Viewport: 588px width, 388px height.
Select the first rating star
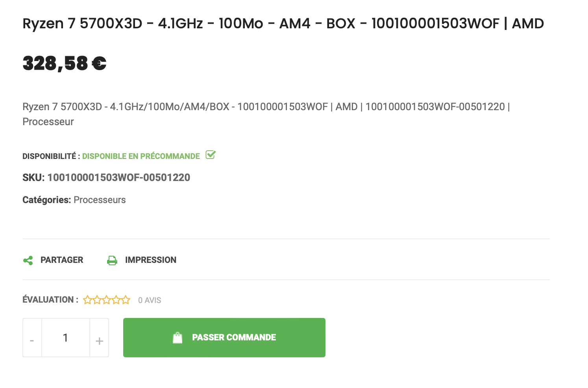(x=87, y=300)
